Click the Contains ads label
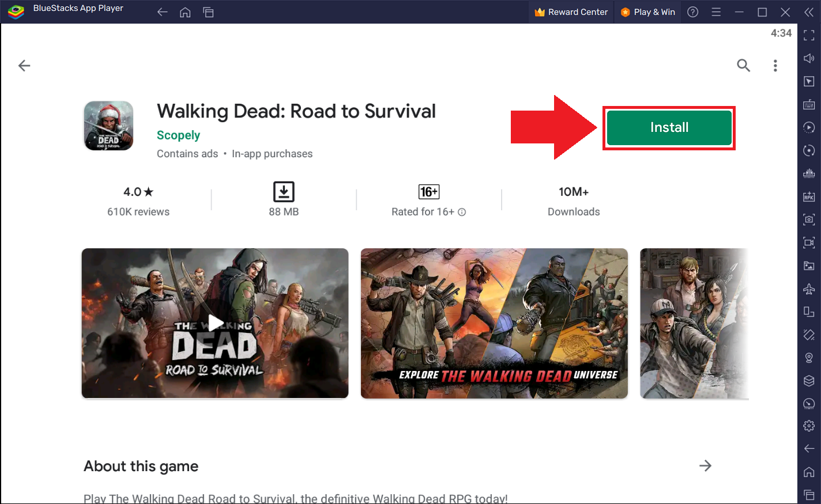 point(187,154)
